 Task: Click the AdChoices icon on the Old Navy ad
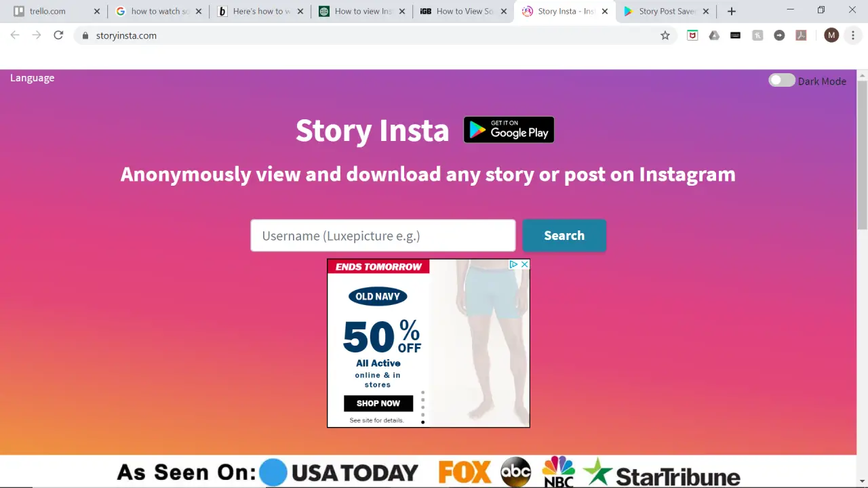pyautogui.click(x=513, y=264)
